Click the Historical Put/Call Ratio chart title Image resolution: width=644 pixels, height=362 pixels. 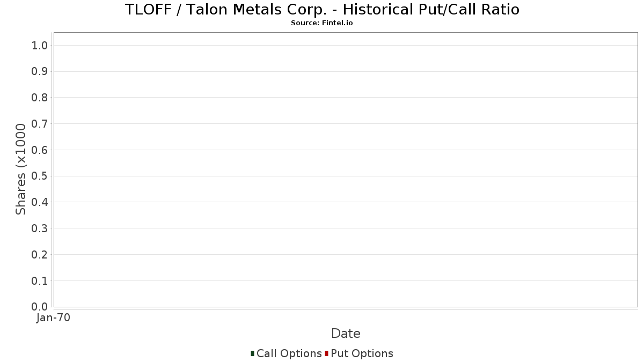coord(322,10)
